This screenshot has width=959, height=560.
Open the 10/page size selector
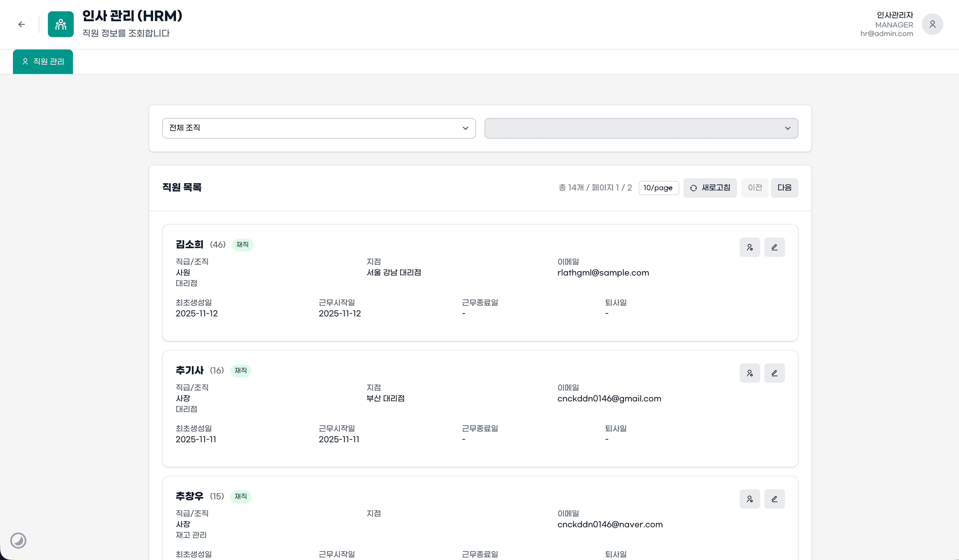pos(658,188)
